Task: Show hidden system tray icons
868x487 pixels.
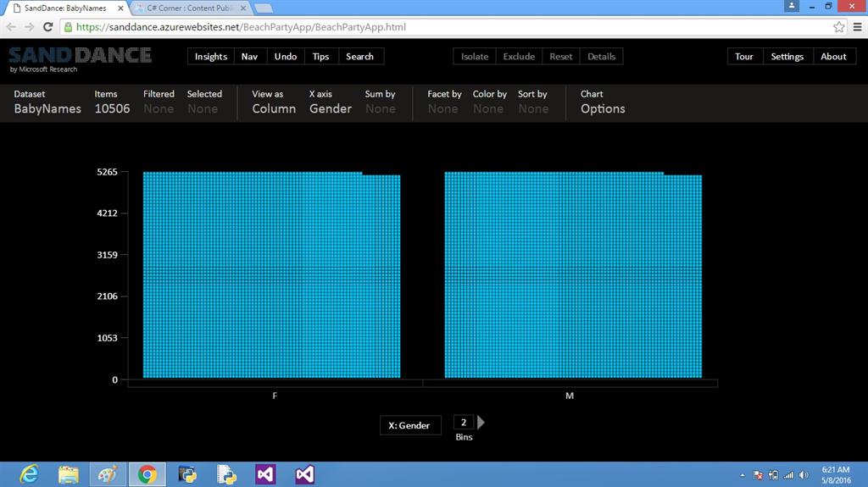Action: click(x=743, y=475)
